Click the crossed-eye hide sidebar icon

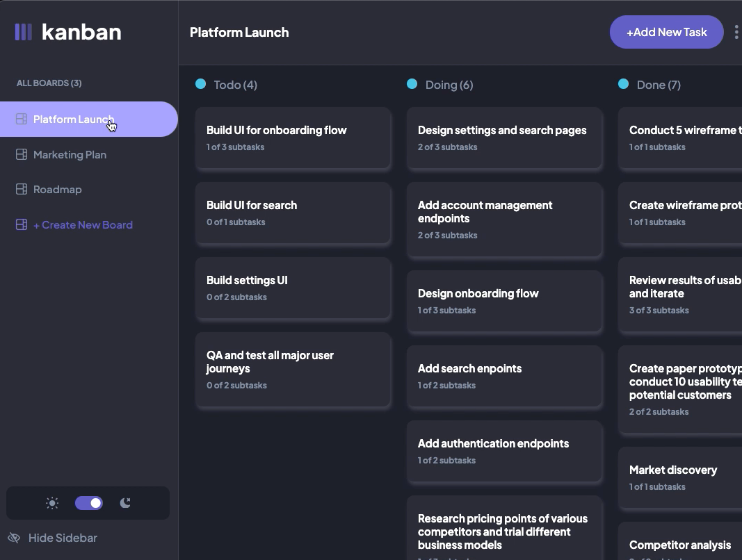(x=14, y=538)
